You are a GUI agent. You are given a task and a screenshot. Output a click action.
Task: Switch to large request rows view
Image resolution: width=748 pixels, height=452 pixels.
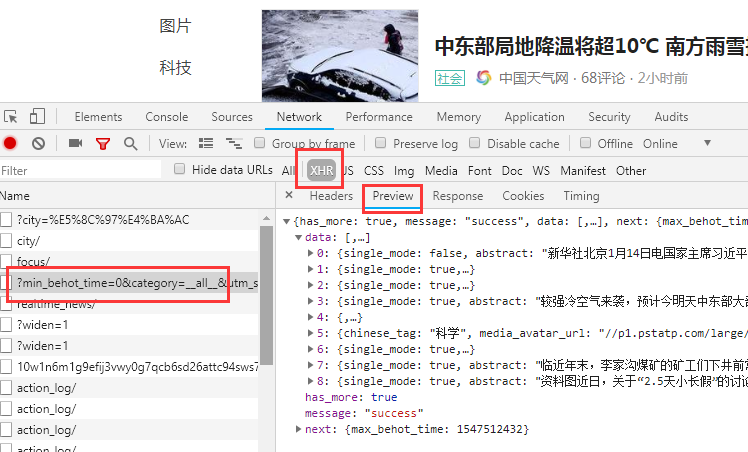(206, 143)
